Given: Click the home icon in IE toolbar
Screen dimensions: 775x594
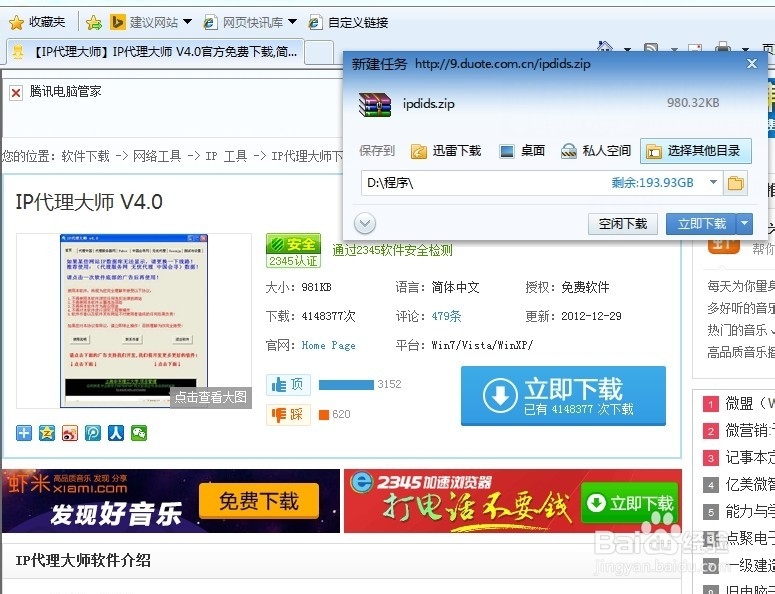Looking at the screenshot, I should click(x=605, y=47).
